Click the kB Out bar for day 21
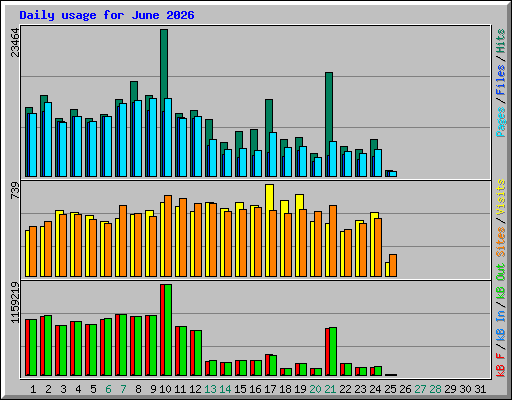The image size is (512, 400). pos(333,352)
